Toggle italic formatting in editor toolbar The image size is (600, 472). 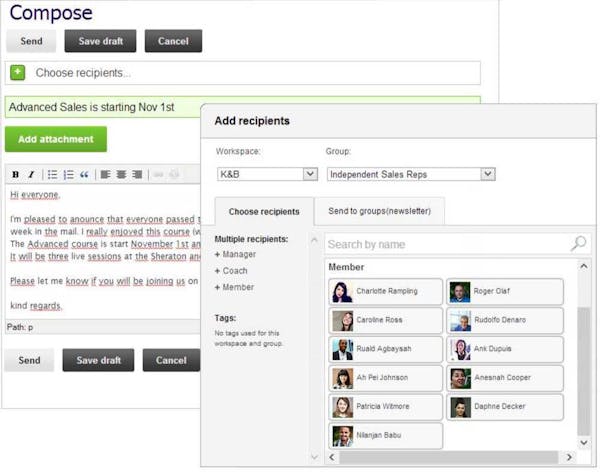(x=31, y=175)
